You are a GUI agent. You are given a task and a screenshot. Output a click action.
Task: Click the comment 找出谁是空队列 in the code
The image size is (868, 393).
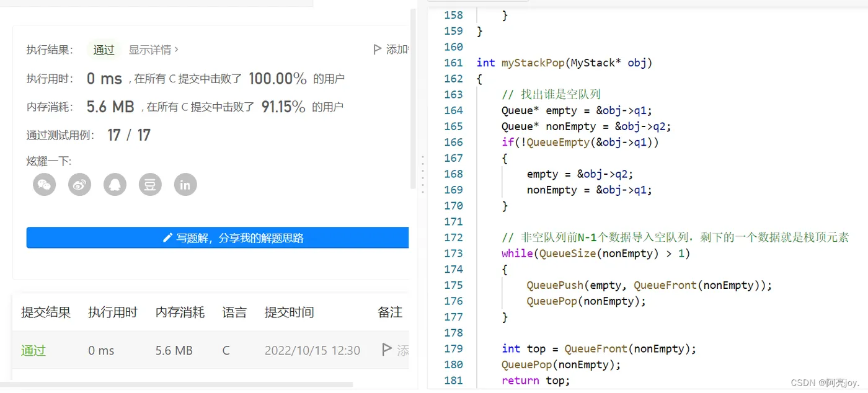(x=551, y=94)
